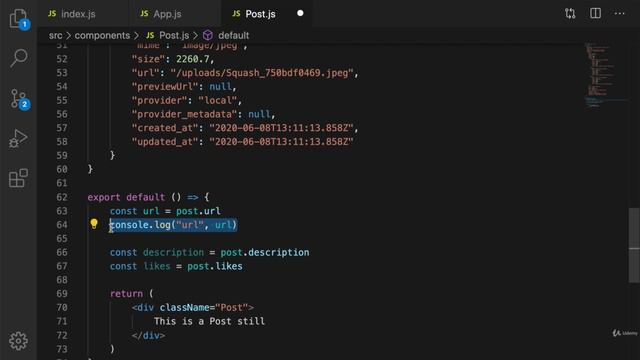
Task: Click 'This is a Post still' text
Action: click(x=209, y=321)
